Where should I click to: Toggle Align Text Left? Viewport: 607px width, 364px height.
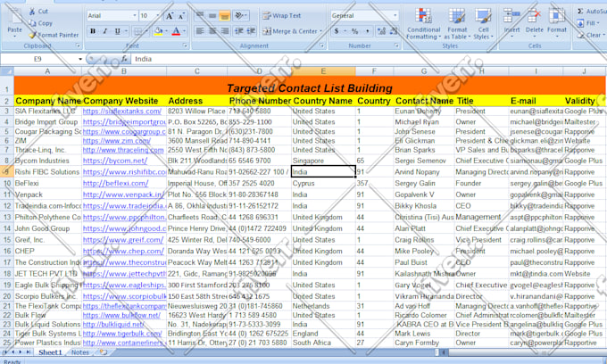200,31
